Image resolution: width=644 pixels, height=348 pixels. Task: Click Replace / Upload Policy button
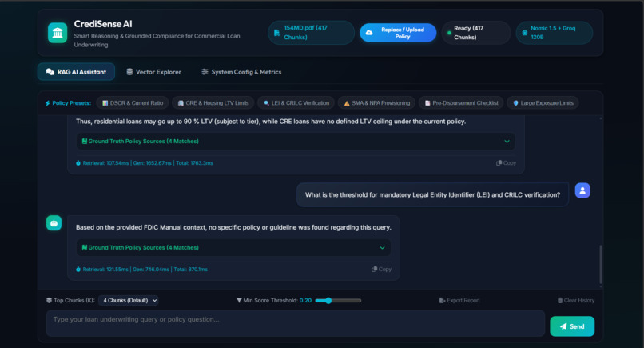point(398,33)
